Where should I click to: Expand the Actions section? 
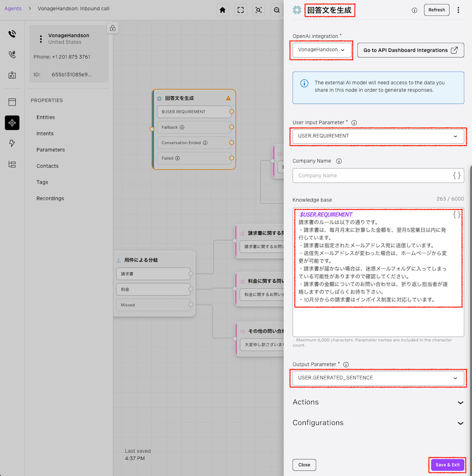coord(378,402)
